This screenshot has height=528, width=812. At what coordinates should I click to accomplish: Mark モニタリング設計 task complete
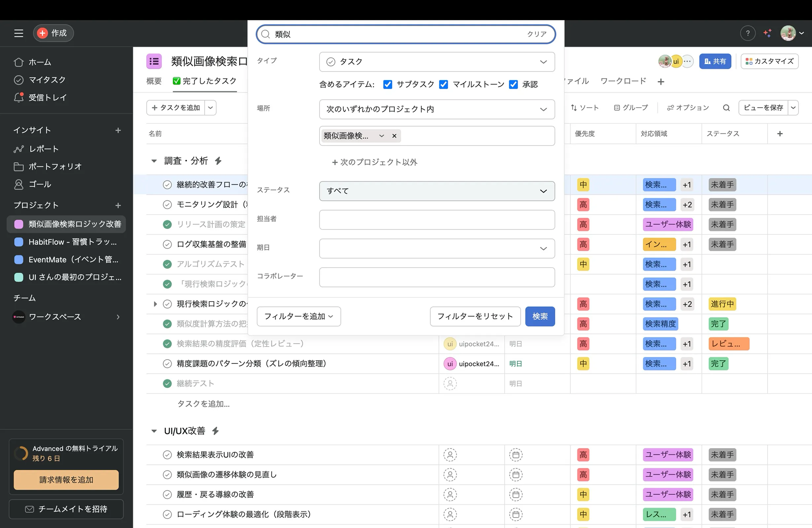(x=167, y=205)
